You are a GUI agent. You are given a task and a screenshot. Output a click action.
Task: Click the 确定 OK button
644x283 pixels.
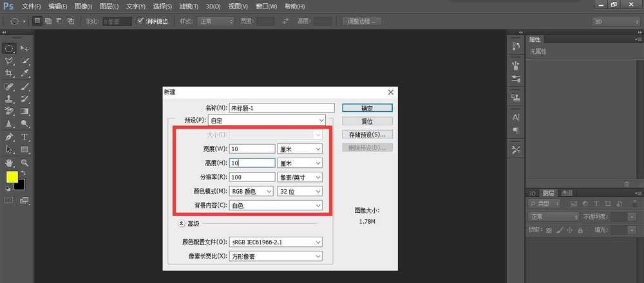367,108
